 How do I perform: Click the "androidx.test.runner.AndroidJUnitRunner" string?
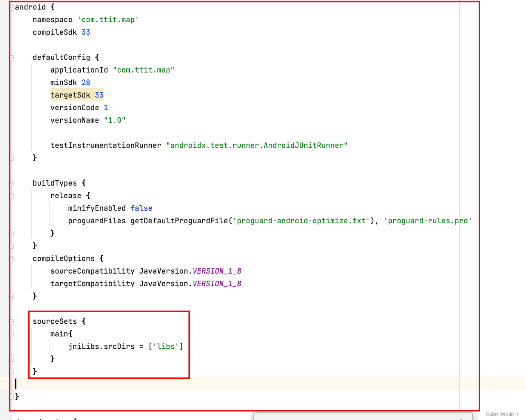pos(257,145)
